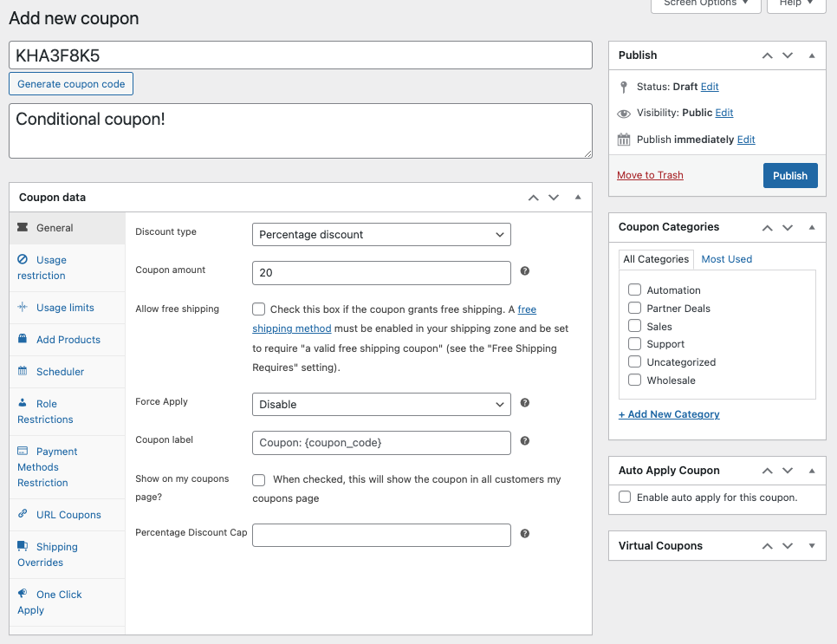This screenshot has height=644, width=837.
Task: Click the Coupon label input field
Action: (x=381, y=443)
